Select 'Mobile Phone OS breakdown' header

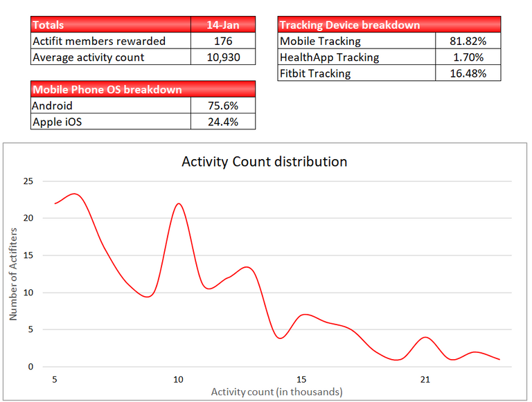coord(143,89)
